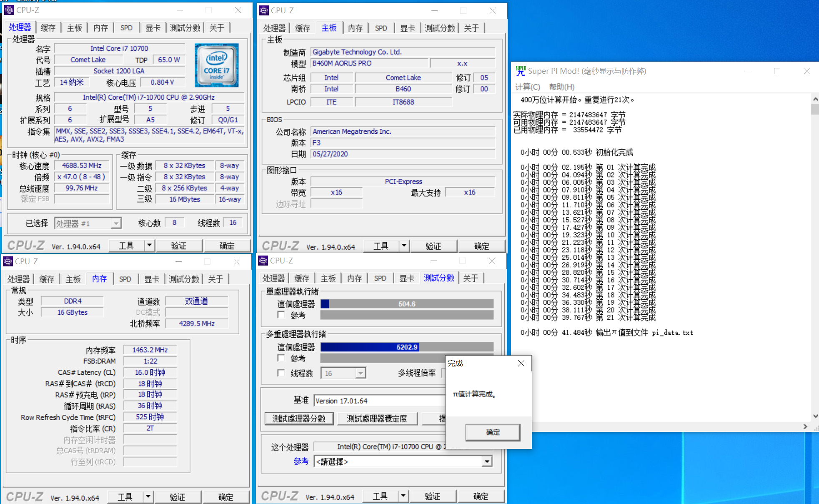
Task: Click 确定 in the 完成 dialog
Action: 493,432
